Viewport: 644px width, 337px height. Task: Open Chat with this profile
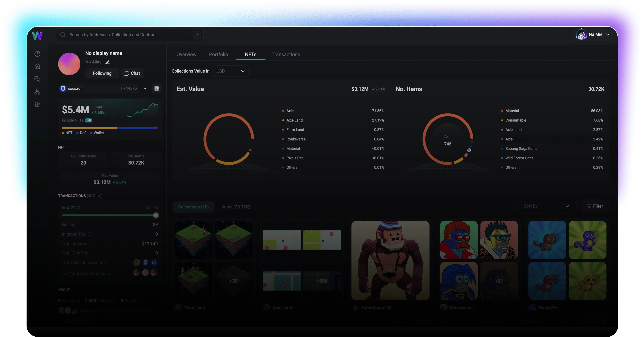(x=132, y=73)
